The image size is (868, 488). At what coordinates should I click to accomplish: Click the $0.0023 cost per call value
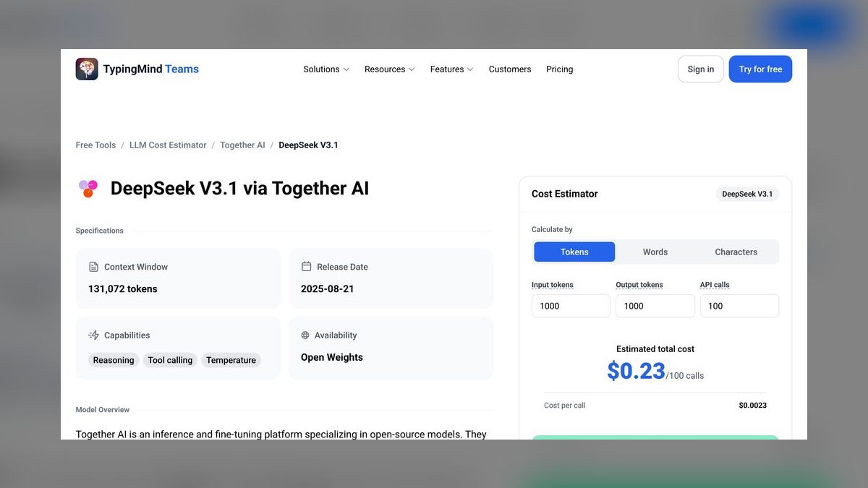pos(752,406)
